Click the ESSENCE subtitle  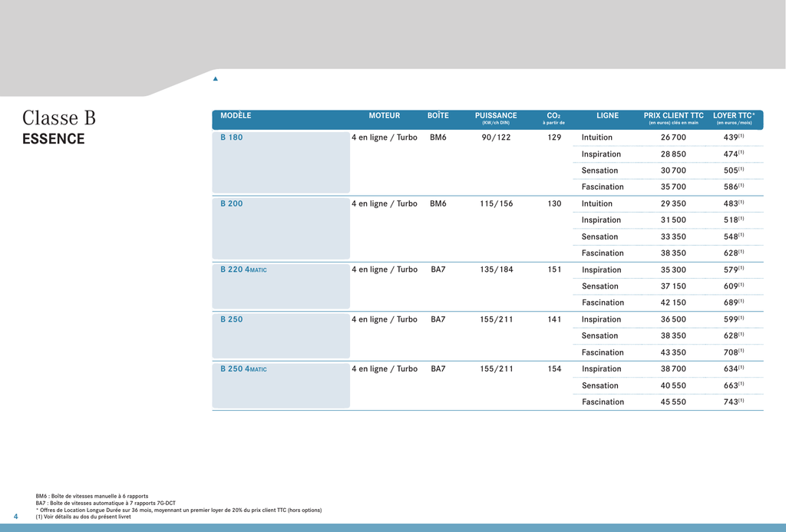tap(54, 139)
